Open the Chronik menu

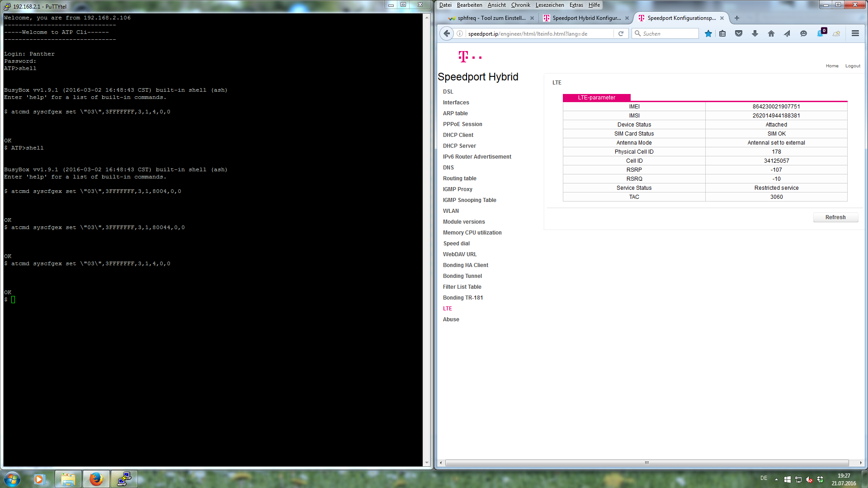click(x=520, y=5)
